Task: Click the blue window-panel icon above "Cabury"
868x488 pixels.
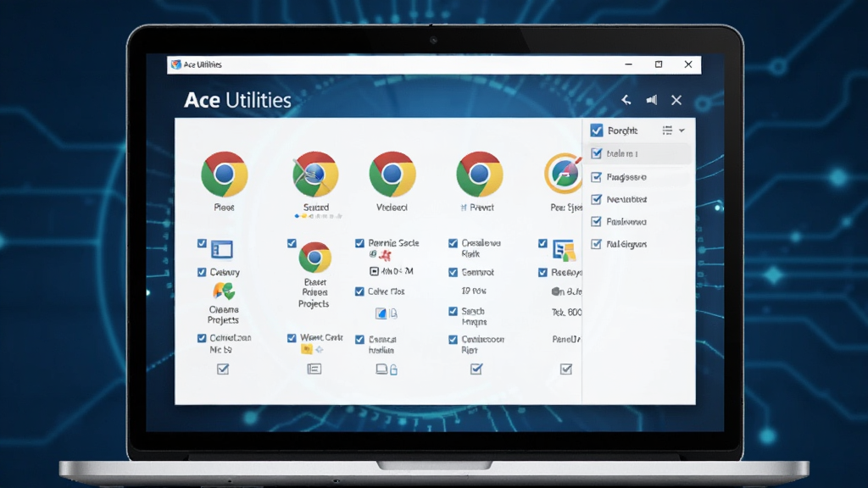Action: click(x=222, y=250)
